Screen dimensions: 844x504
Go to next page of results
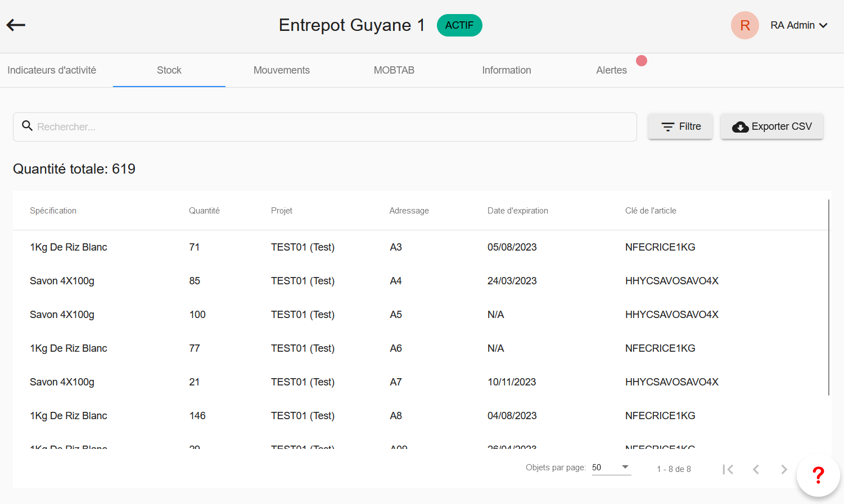pyautogui.click(x=784, y=469)
